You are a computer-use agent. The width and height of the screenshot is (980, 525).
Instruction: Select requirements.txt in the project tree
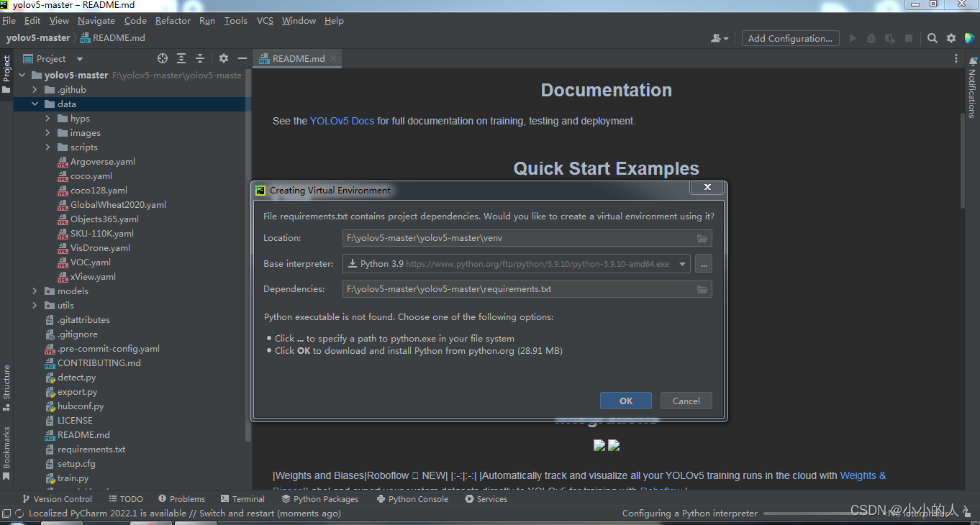91,449
